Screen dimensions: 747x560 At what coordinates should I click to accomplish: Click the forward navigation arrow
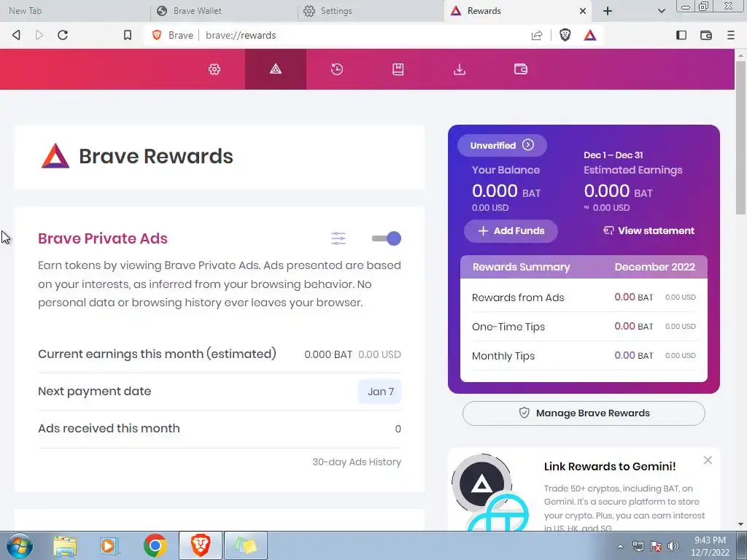(x=39, y=35)
